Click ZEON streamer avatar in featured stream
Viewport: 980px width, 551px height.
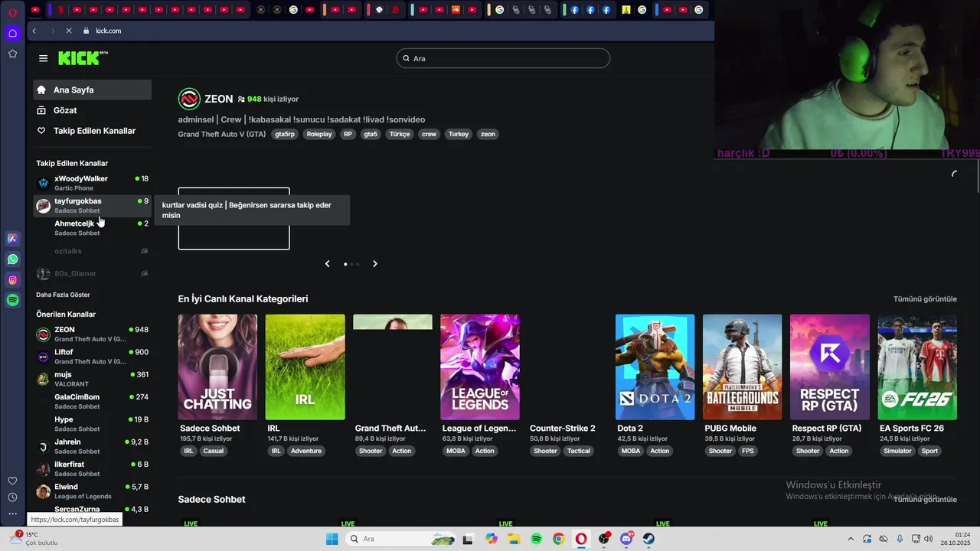tap(189, 99)
